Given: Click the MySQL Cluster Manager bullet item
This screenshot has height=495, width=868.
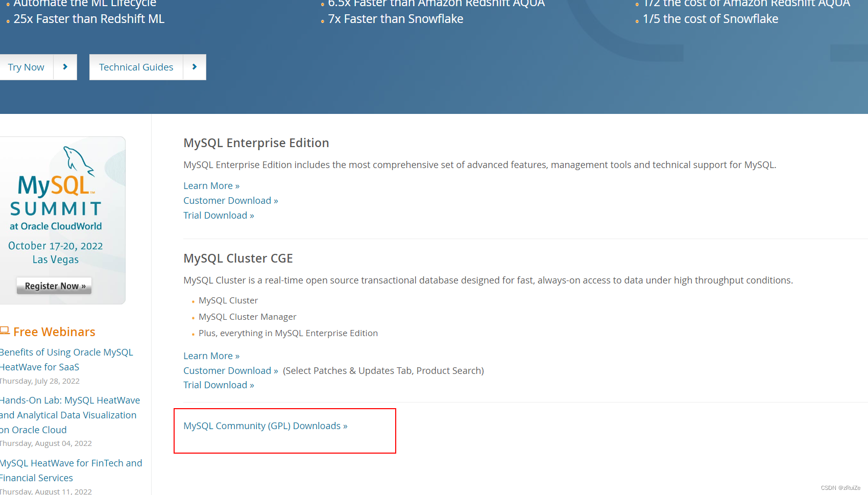Looking at the screenshot, I should point(248,317).
